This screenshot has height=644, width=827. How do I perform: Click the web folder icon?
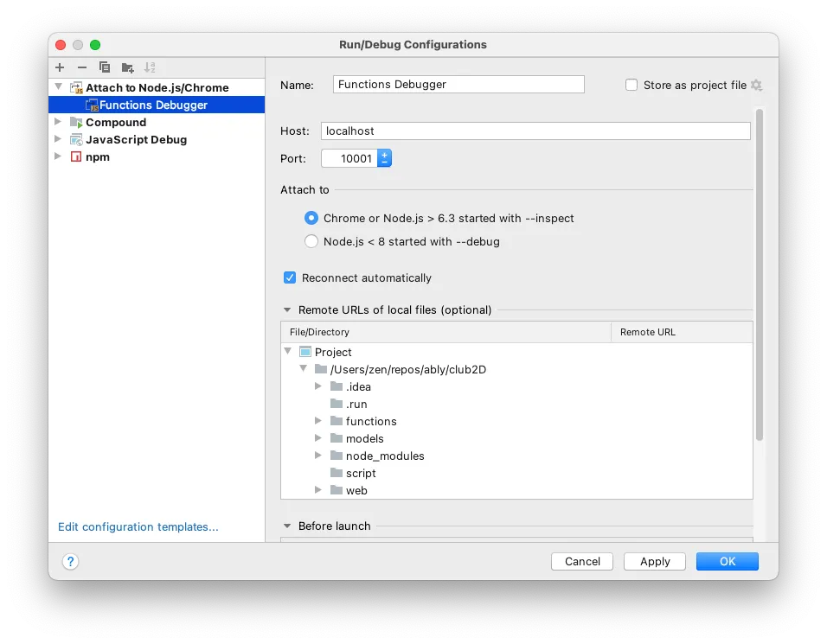click(337, 490)
